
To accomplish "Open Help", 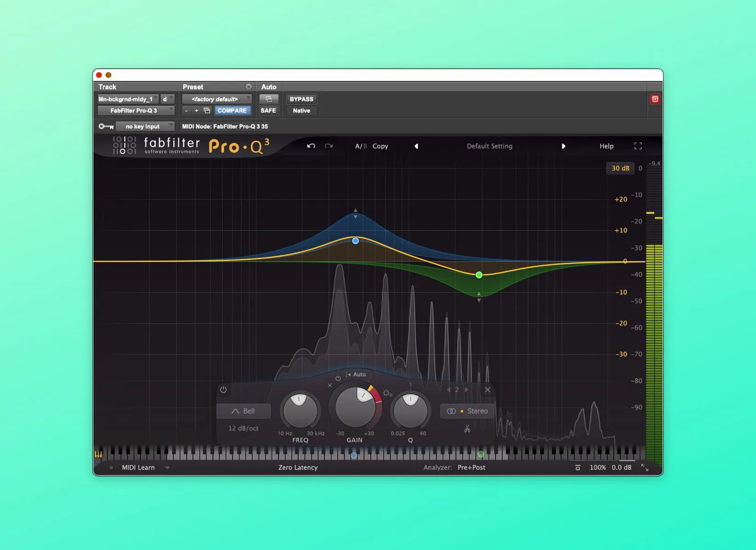I will pyautogui.click(x=606, y=146).
